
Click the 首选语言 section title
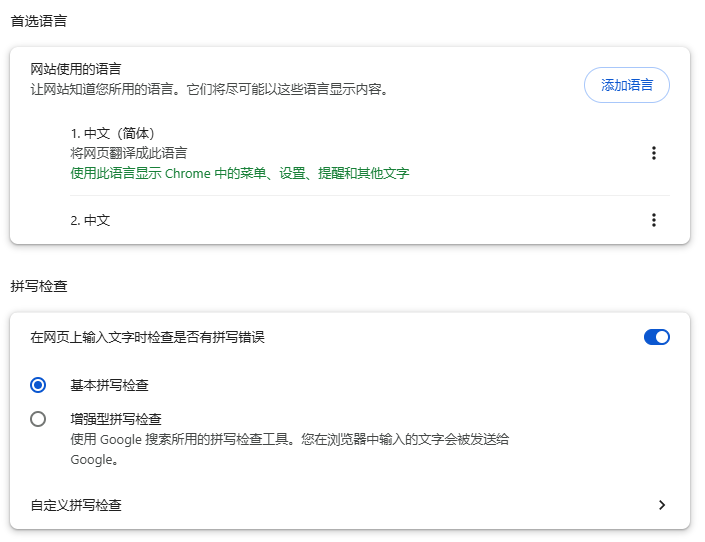click(39, 21)
